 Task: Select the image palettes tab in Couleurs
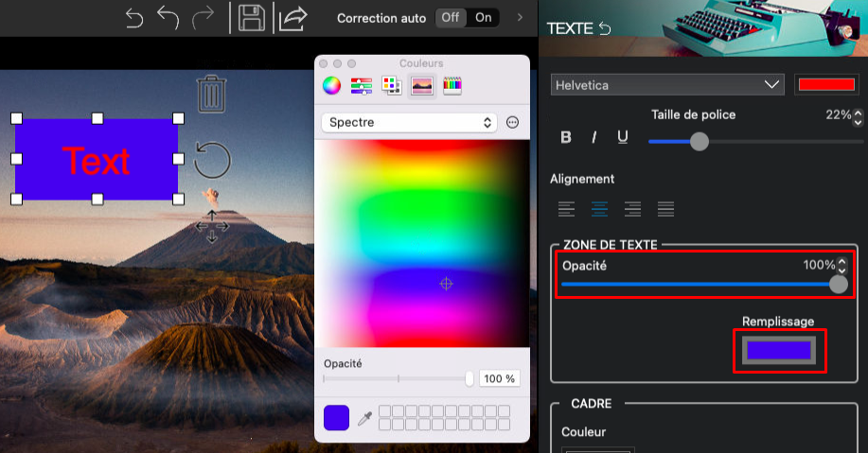click(422, 86)
